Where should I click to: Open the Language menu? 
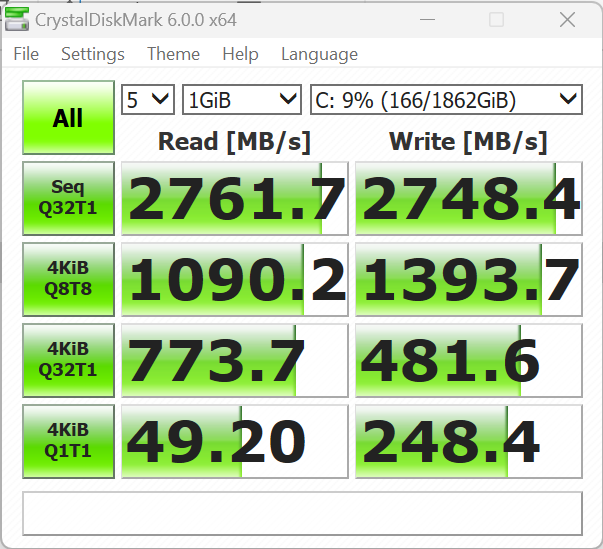coord(319,54)
